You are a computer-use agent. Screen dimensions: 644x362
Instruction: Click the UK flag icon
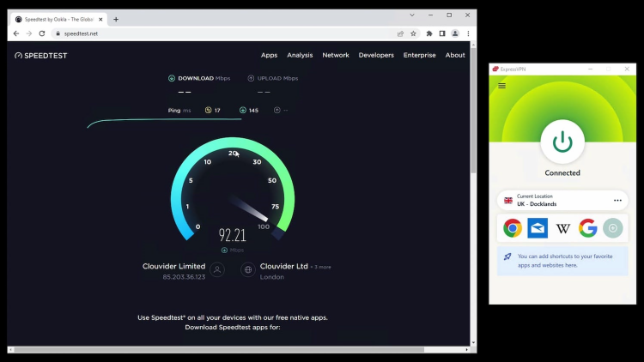(x=508, y=200)
